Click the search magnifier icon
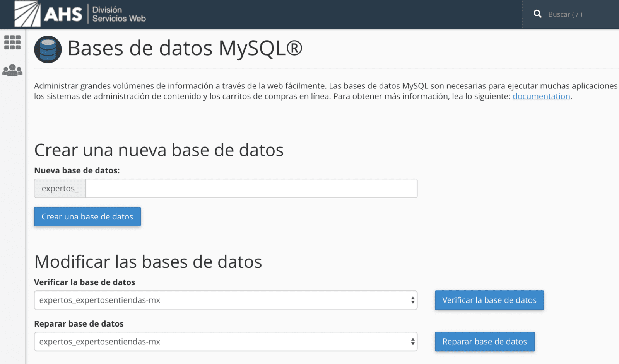Viewport: 619px width, 364px height. coord(537,14)
